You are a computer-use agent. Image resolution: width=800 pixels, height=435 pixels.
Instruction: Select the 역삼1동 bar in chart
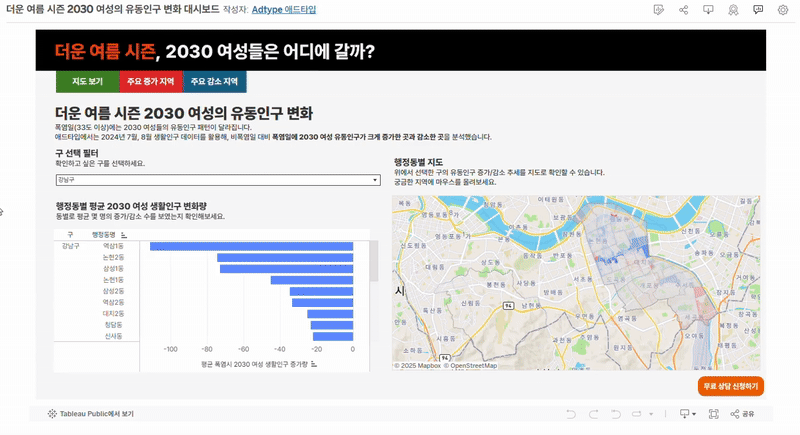click(252, 246)
